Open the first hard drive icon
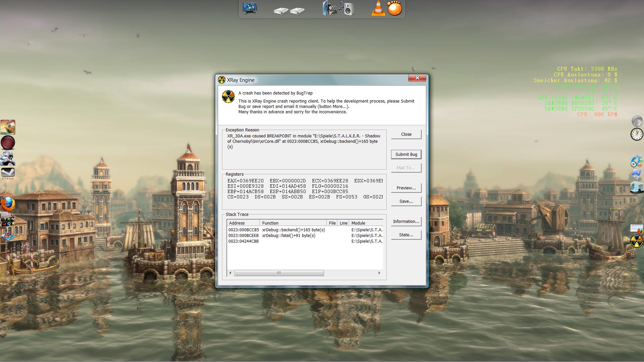Viewport: 644px width, 362px height. tap(281, 11)
